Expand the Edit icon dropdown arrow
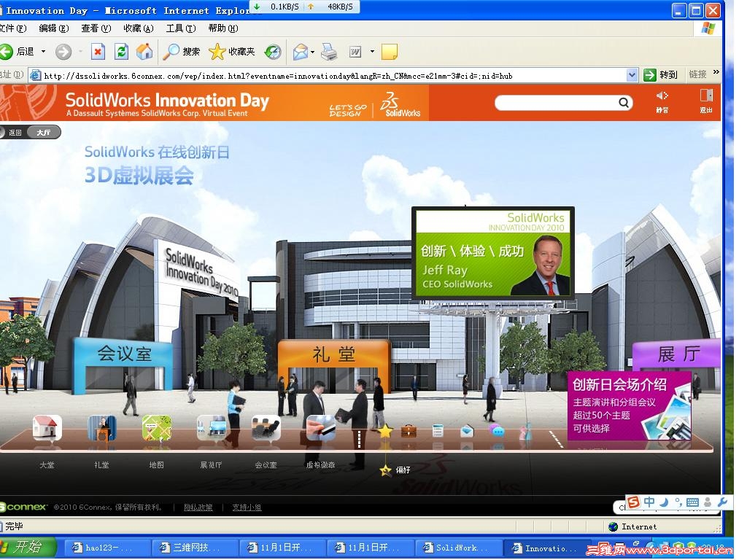Screen dimensions: 747x560 tap(372, 52)
